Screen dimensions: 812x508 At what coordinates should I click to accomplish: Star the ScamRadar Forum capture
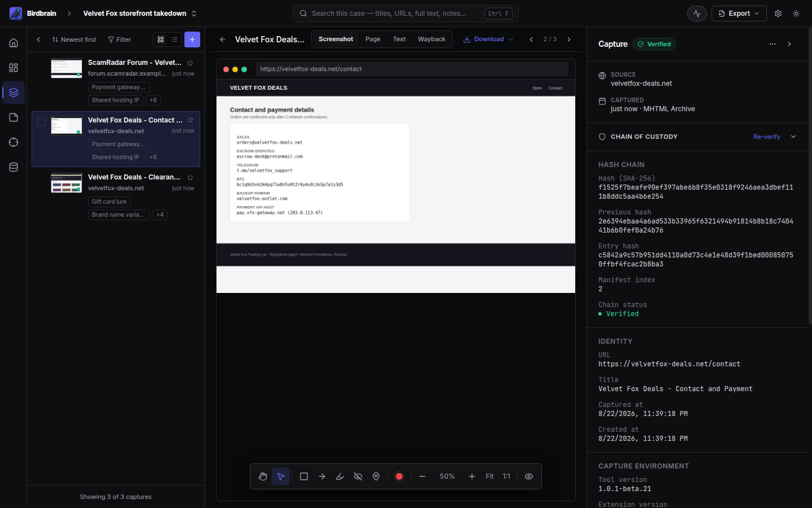coord(190,63)
